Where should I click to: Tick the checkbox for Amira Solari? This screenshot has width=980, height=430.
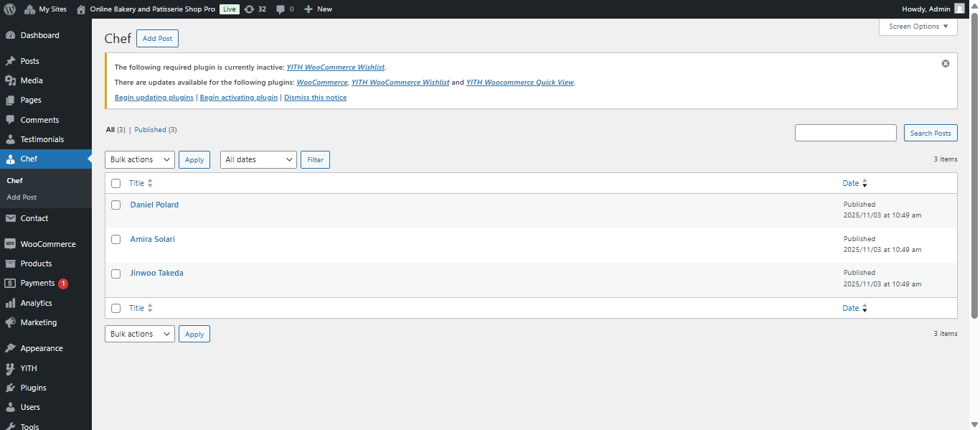[116, 240]
